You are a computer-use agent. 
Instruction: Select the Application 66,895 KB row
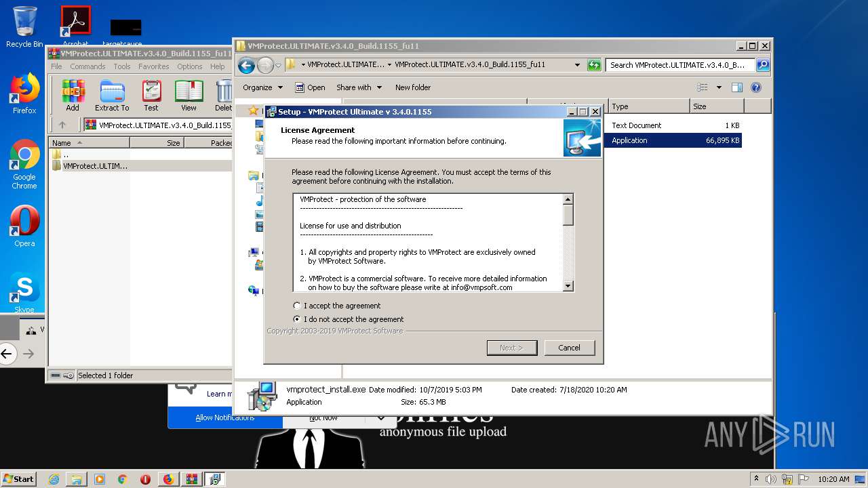click(x=674, y=140)
